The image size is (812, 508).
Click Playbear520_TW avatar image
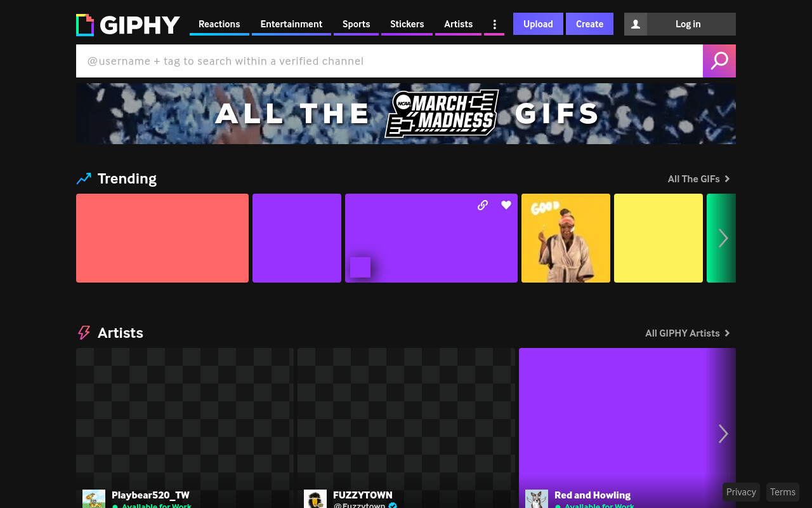(x=94, y=499)
